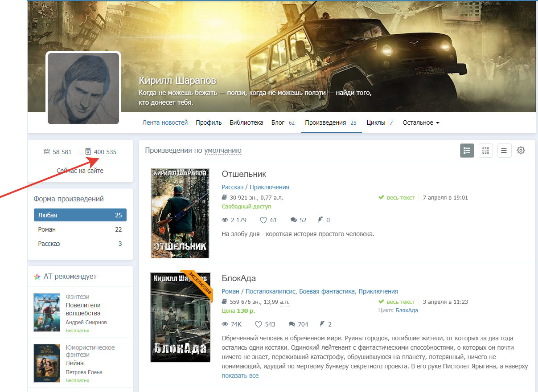Screen dimensions: 538x392
Task: Open works display settings gear
Action: (x=521, y=151)
